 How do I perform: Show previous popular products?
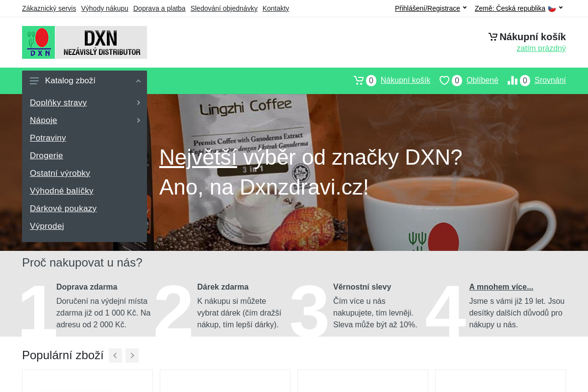(x=115, y=355)
